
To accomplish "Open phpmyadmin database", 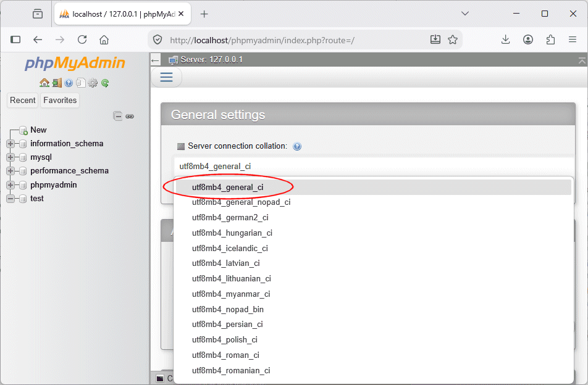I will 53,185.
